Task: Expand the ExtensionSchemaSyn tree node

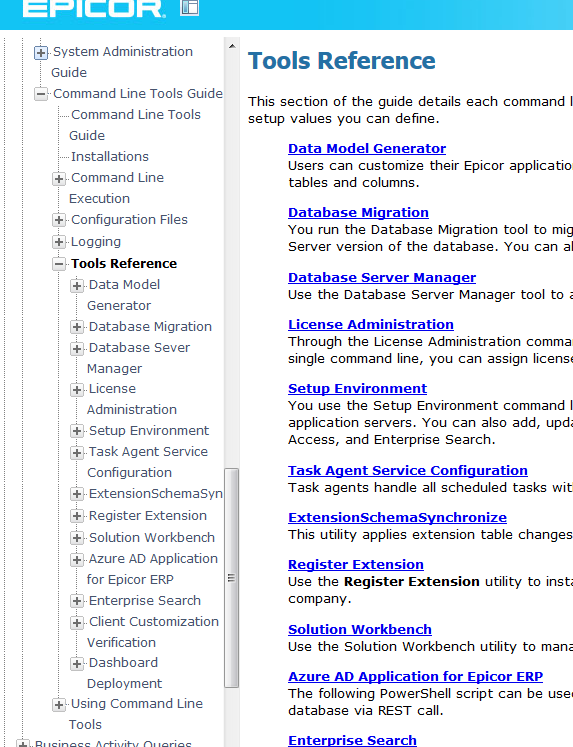Action: [77, 494]
